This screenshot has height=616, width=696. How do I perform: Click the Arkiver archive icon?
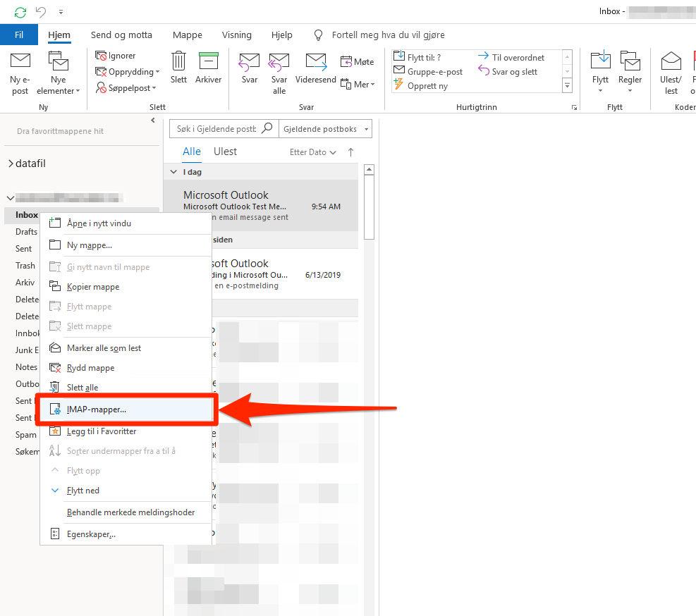pyautogui.click(x=208, y=61)
